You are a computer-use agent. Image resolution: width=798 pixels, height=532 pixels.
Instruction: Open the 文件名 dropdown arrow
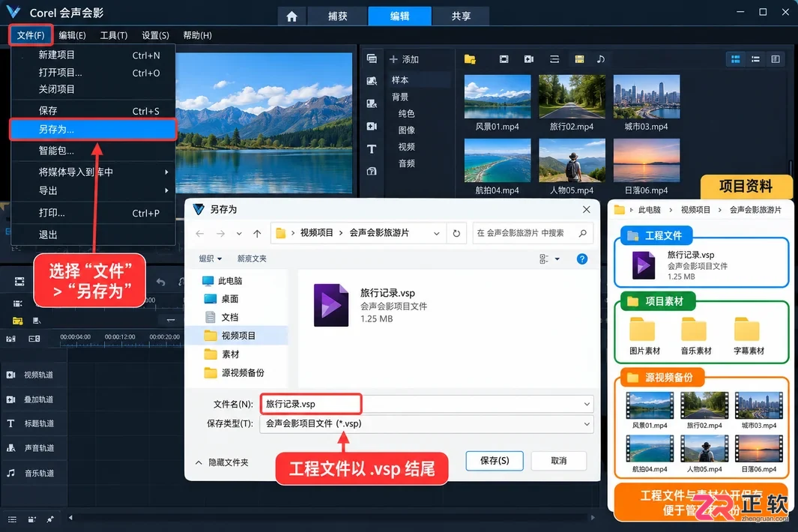[x=586, y=404]
